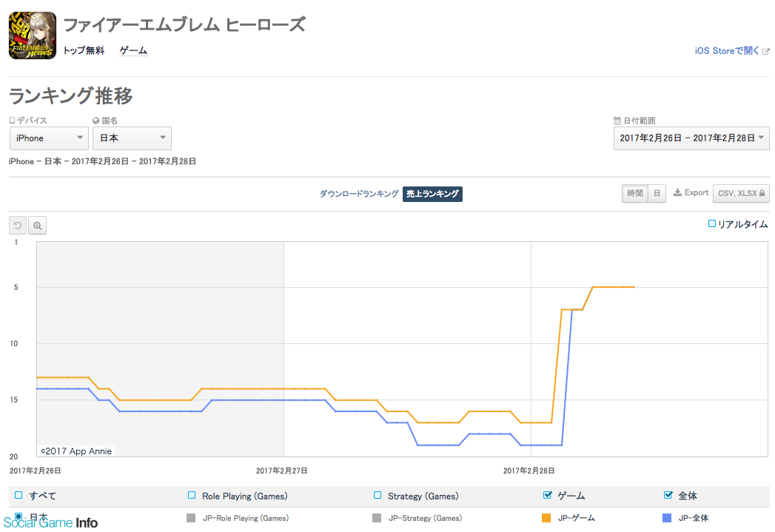This screenshot has height=532, width=775.
Task: Click the blue JP-全体 color swatch
Action: tap(667, 518)
